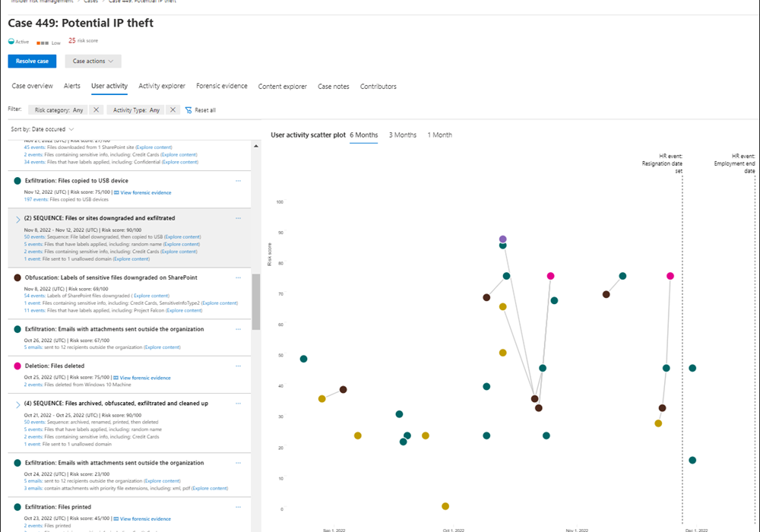Open more options for Files copied to USB device
This screenshot has width=760, height=532.
[239, 181]
